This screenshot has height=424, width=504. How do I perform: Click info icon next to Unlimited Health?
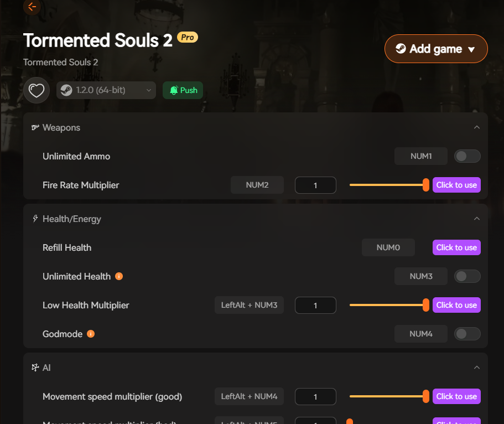119,276
